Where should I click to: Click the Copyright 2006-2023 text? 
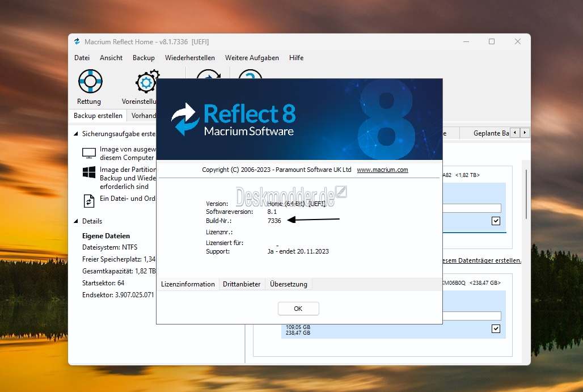click(x=276, y=170)
